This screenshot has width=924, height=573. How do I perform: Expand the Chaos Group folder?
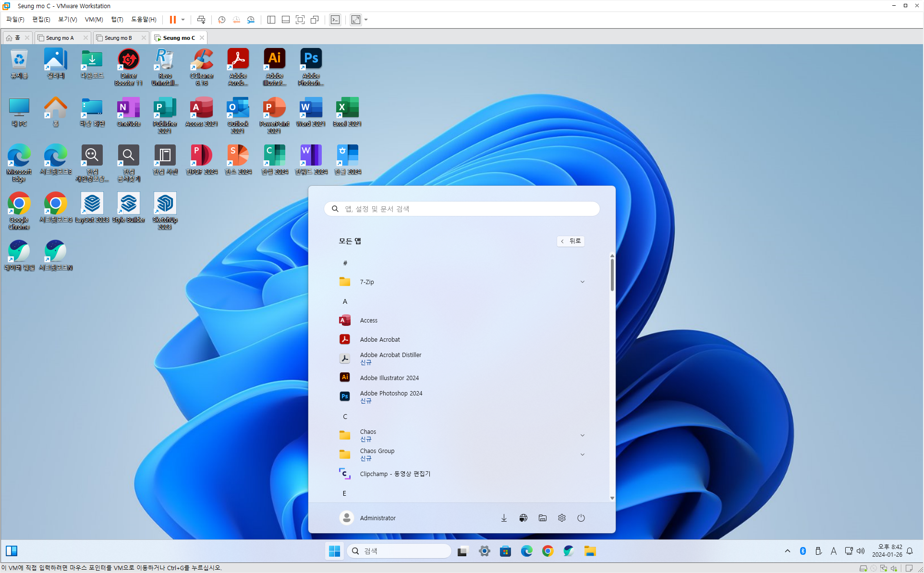click(582, 454)
